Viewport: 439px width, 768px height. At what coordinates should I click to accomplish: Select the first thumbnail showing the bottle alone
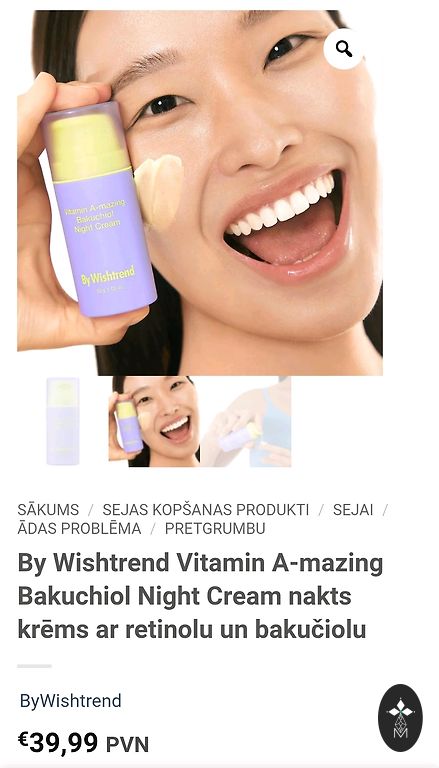click(63, 421)
